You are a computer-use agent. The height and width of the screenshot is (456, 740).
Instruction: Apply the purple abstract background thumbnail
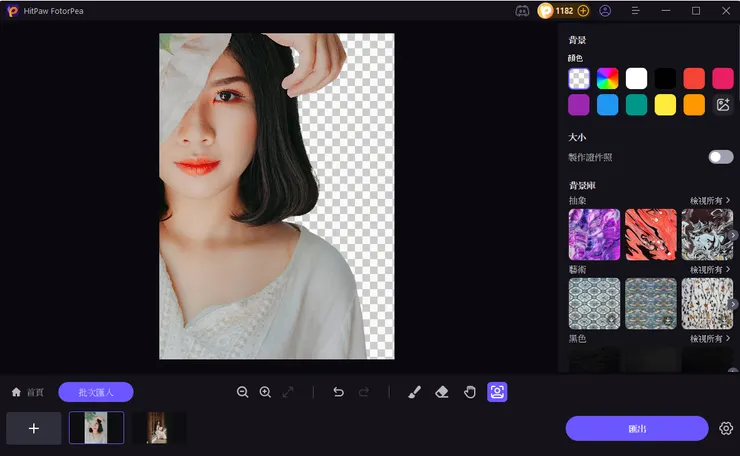(594, 235)
